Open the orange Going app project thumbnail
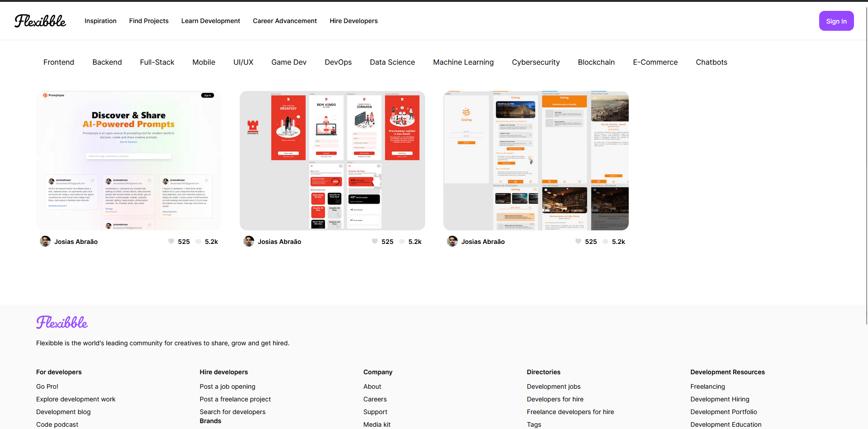This screenshot has height=429, width=868. tap(536, 161)
